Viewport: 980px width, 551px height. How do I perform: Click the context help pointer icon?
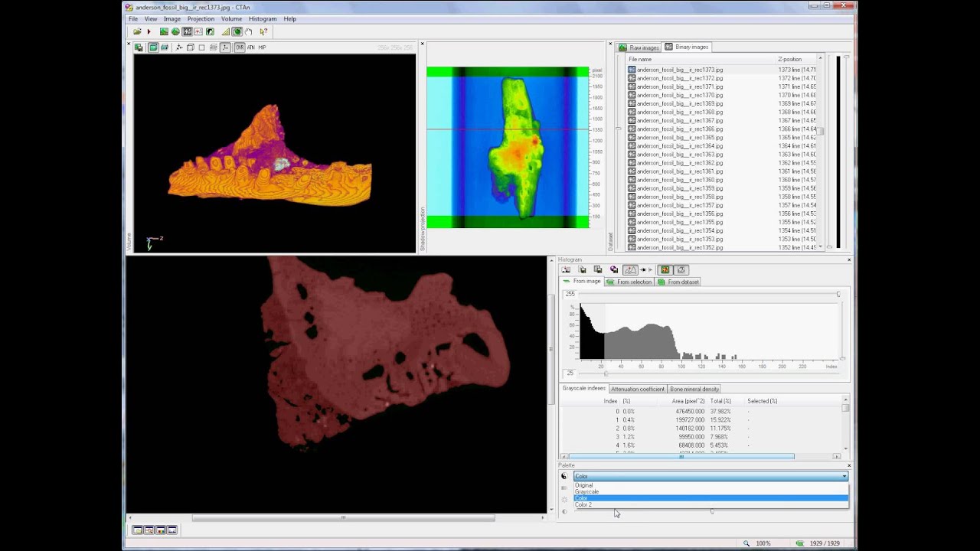(x=263, y=31)
